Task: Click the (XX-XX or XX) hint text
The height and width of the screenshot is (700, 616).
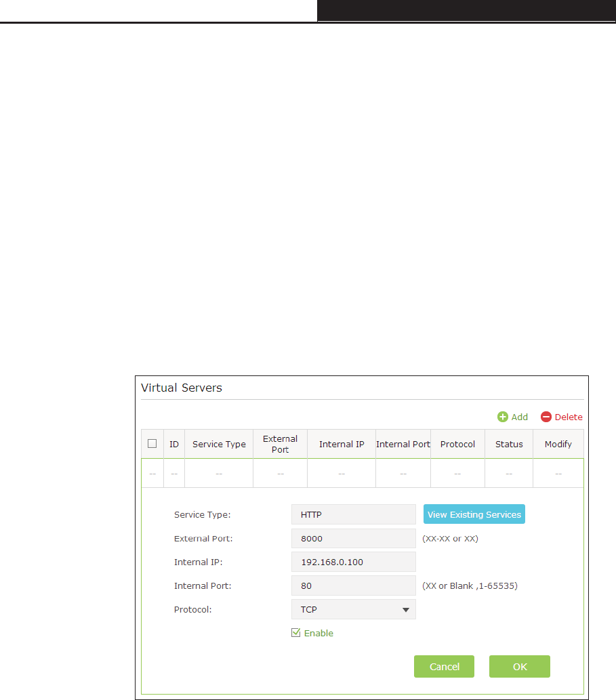Action: pyautogui.click(x=450, y=539)
